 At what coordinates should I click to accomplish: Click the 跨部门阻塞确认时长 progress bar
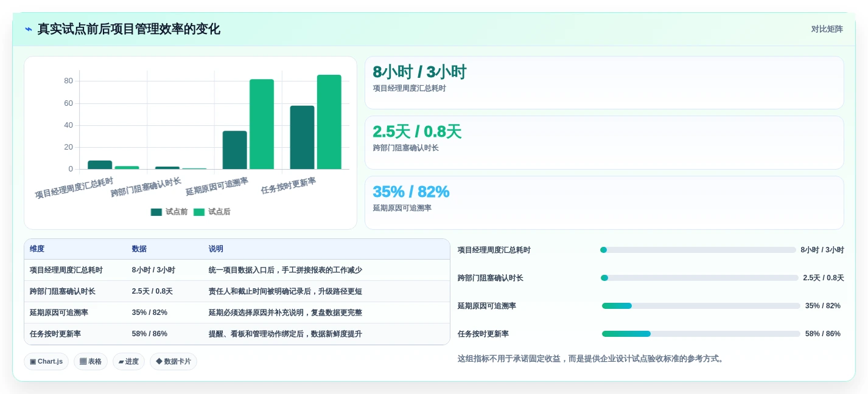(x=699, y=278)
